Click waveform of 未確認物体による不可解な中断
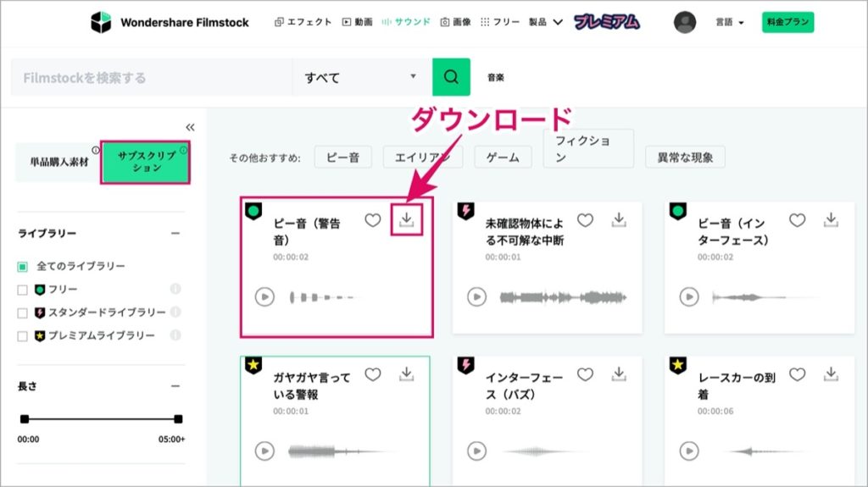Screen dimensions: 868x487 [563, 298]
